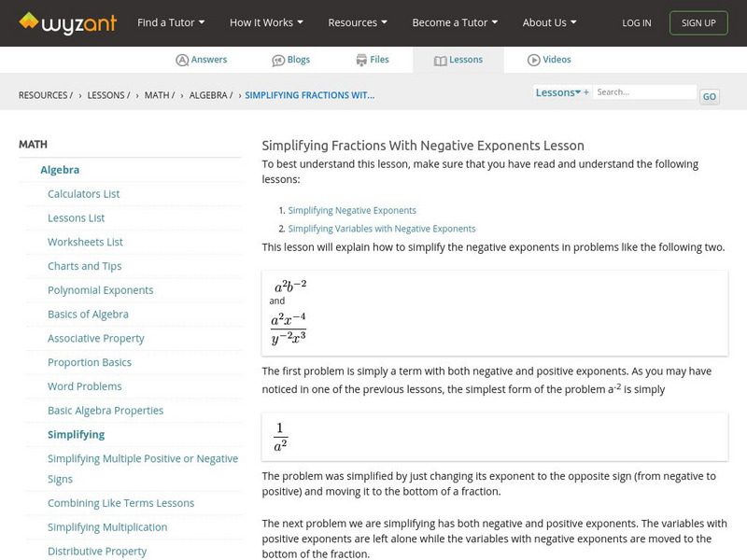This screenshot has height=560, width=747.
Task: Open the How It Works dropdown
Action: (x=267, y=22)
